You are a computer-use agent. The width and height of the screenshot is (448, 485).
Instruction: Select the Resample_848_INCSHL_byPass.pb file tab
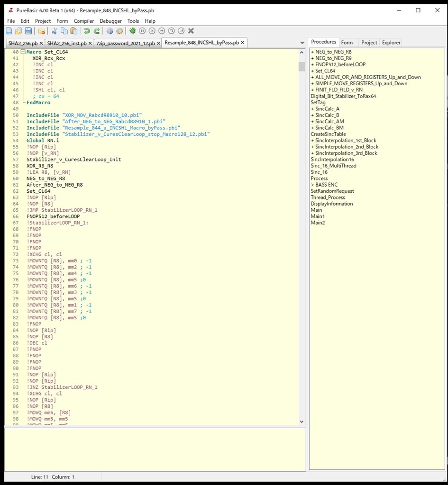tap(201, 42)
